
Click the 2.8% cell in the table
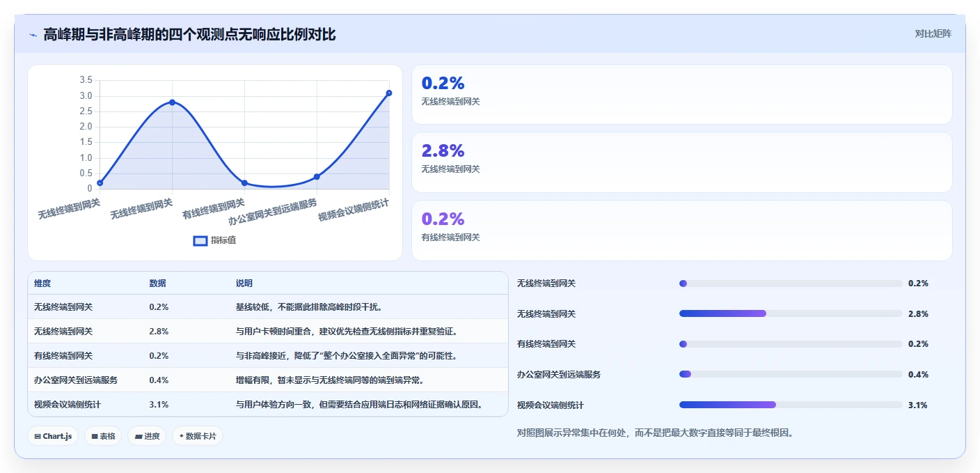159,331
